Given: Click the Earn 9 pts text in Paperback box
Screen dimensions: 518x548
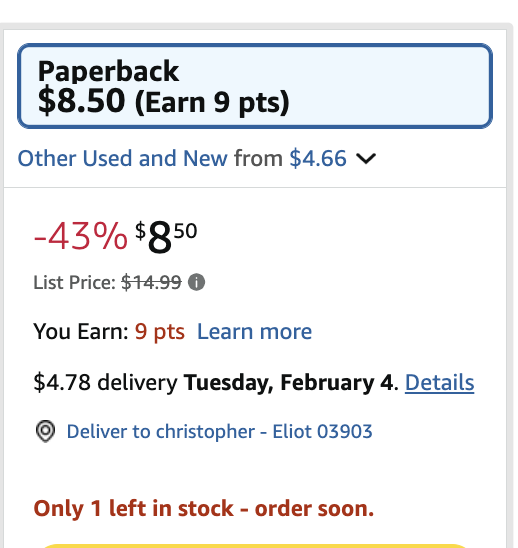Looking at the screenshot, I should [212, 102].
